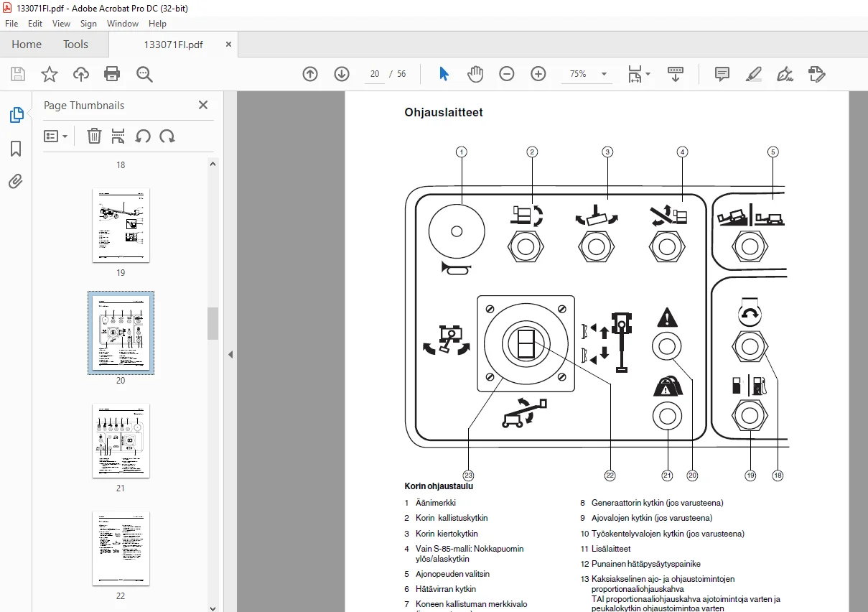The width and height of the screenshot is (868, 612).
Task: Select the page 21 thumbnail
Action: (x=121, y=441)
